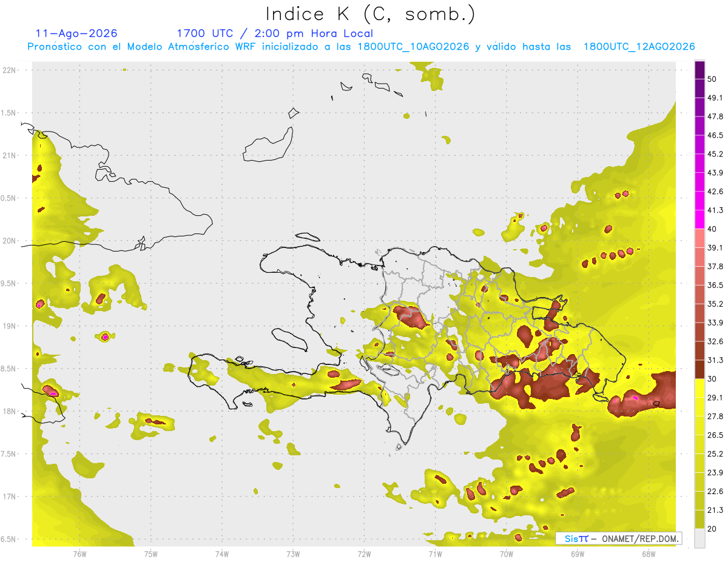Click the colorbar value 41.3
Viewport: 728px width, 562px height.
pos(715,210)
